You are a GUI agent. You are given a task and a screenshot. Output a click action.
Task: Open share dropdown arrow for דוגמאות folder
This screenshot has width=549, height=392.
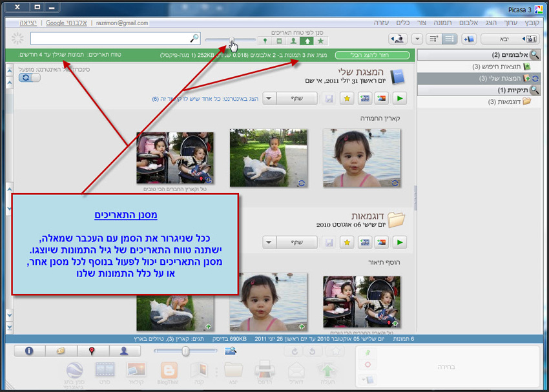tap(269, 242)
